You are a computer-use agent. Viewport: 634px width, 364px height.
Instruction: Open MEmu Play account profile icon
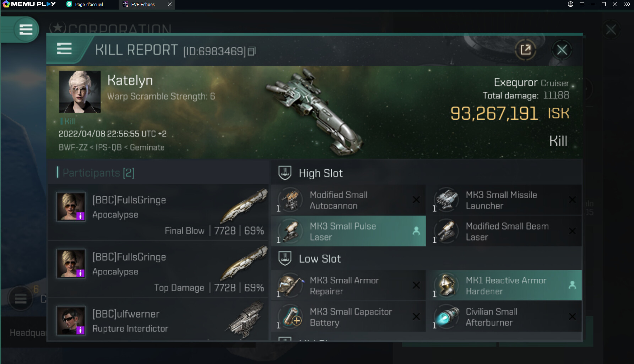tap(570, 4)
